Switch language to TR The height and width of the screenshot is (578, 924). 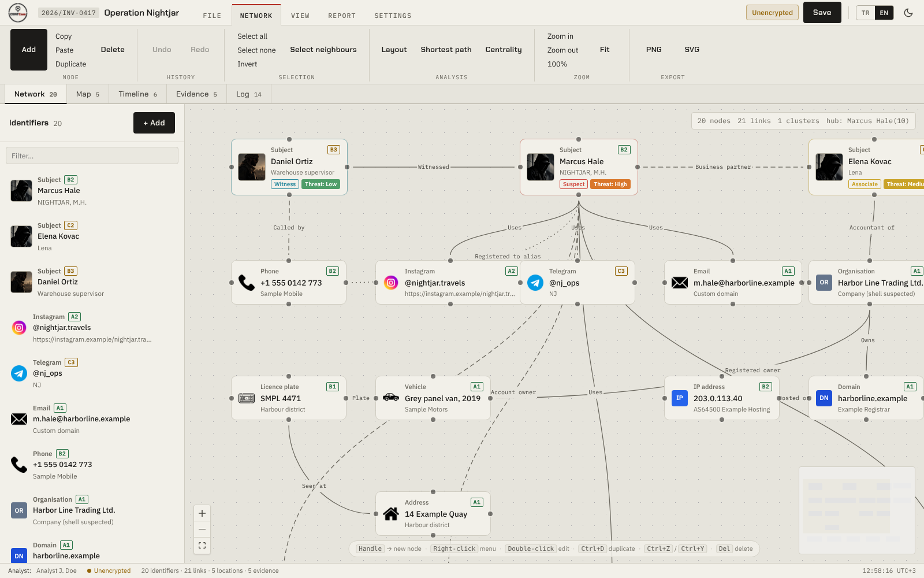(x=865, y=13)
